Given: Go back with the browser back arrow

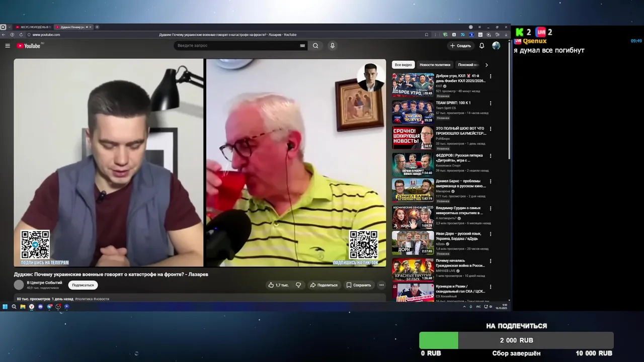Looking at the screenshot, I should (4, 35).
